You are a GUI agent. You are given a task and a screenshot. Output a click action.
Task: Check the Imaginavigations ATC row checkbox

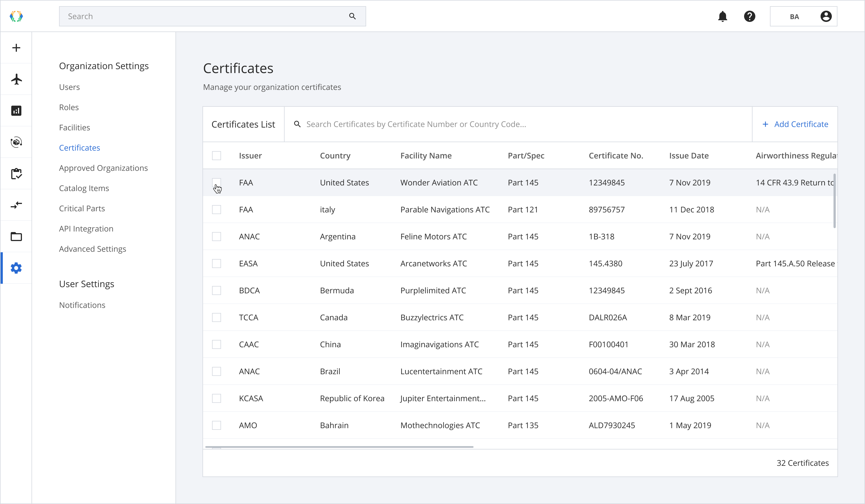[217, 345]
